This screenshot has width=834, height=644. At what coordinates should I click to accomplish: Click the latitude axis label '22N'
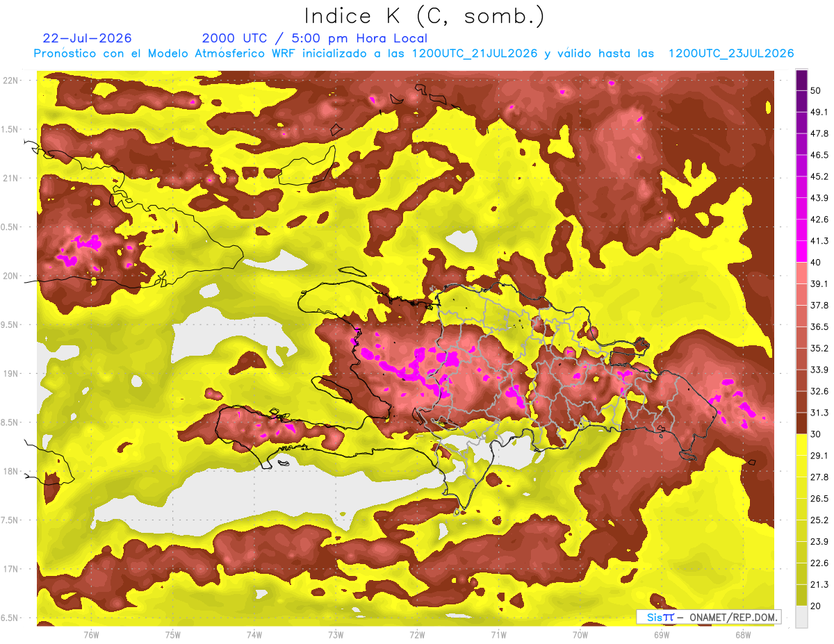tap(12, 81)
